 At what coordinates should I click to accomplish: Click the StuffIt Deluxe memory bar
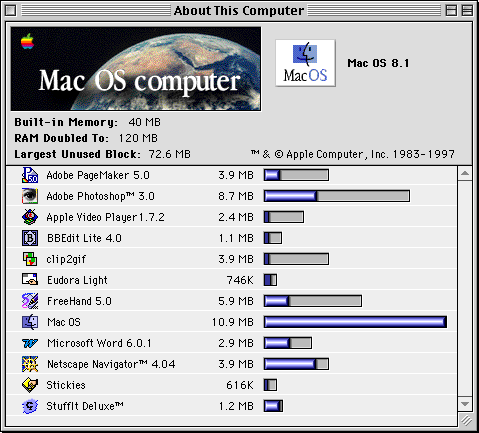273,406
